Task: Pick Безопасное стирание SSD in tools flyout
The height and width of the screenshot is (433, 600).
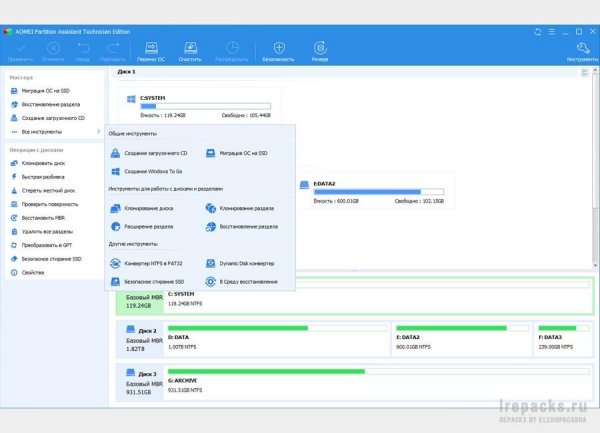Action: point(147,282)
